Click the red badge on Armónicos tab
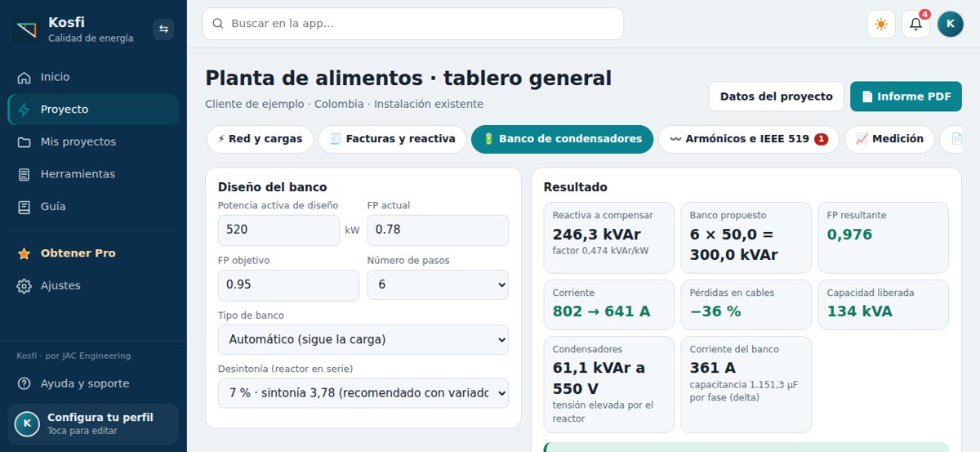980x452 pixels. pos(821,139)
